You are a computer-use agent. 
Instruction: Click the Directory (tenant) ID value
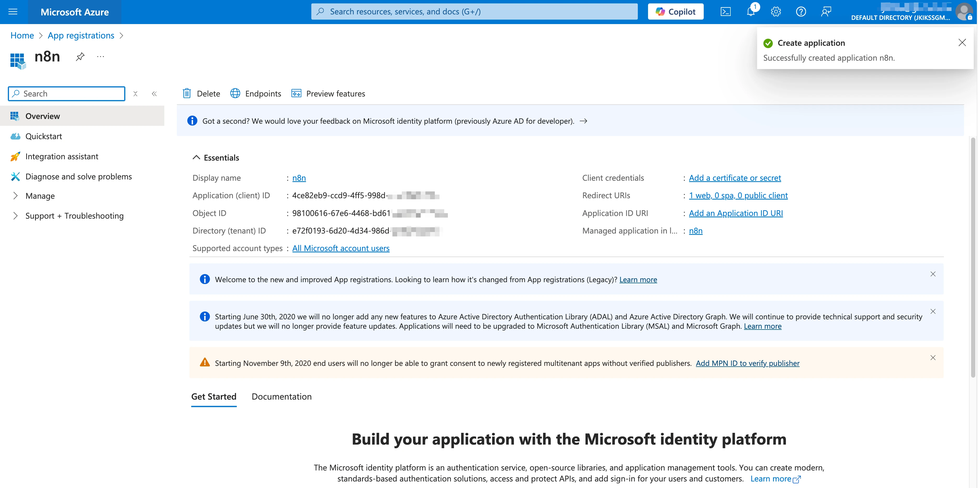(x=367, y=231)
